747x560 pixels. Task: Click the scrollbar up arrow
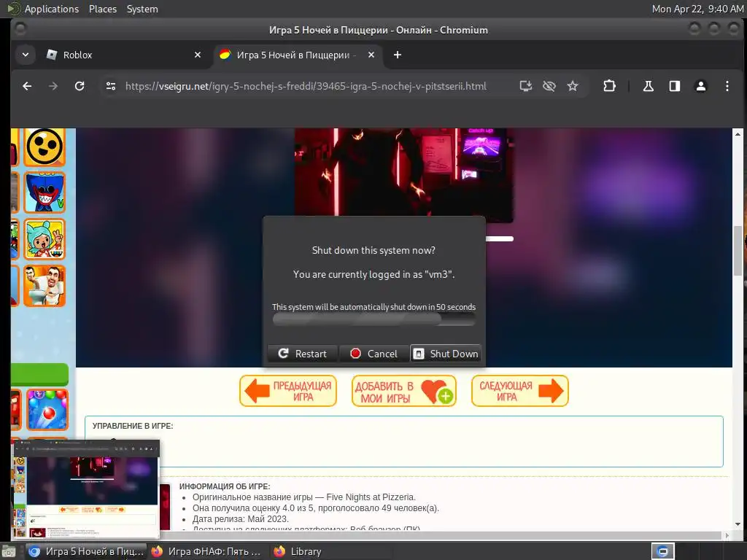tap(738, 134)
